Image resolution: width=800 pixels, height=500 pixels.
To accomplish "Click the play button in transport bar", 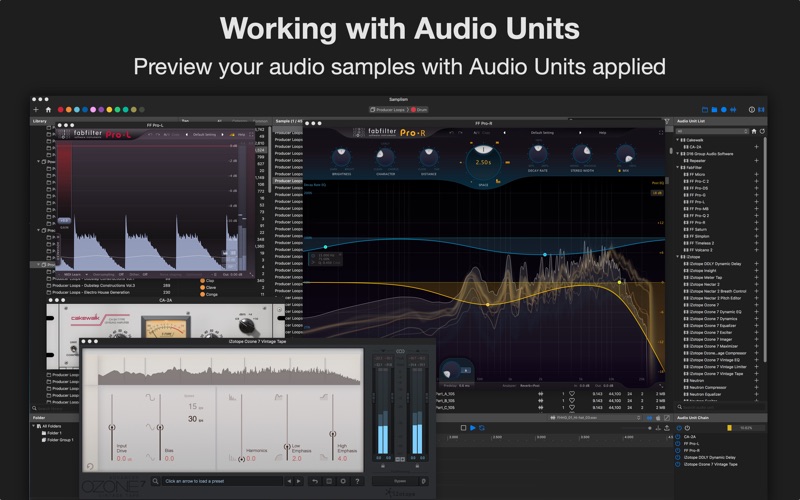I will click(472, 428).
